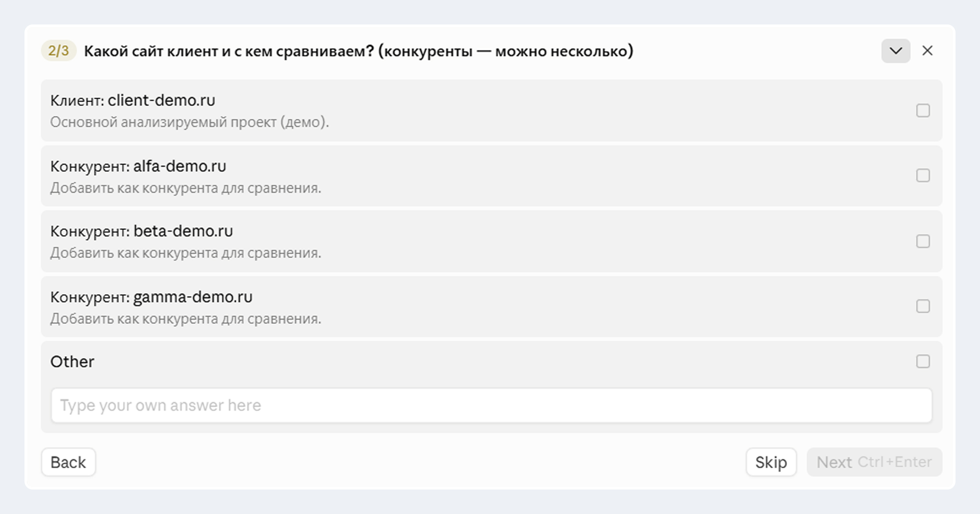This screenshot has height=514, width=980.
Task: Collapse the question panel with chevron icon
Action: point(895,51)
